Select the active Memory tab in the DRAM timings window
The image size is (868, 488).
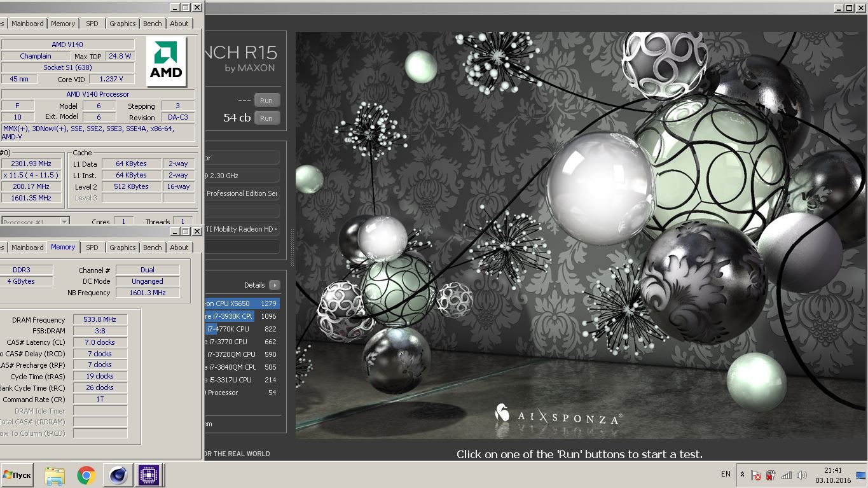click(63, 247)
